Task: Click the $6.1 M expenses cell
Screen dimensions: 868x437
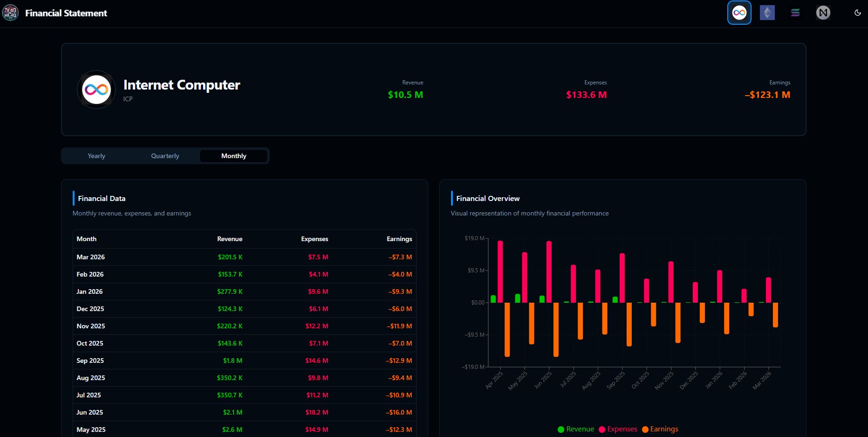Action: pyautogui.click(x=319, y=309)
